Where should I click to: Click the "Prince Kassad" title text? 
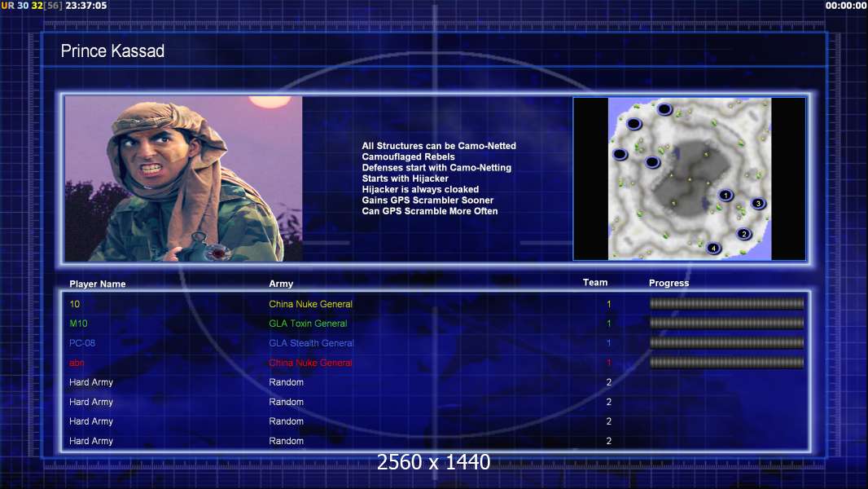(112, 51)
